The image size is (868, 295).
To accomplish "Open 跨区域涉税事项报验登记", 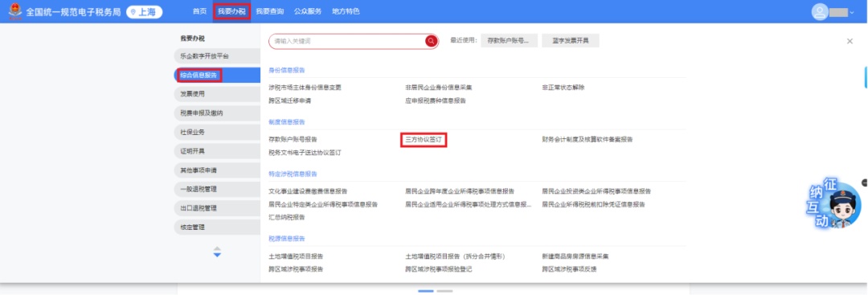I will (x=439, y=269).
